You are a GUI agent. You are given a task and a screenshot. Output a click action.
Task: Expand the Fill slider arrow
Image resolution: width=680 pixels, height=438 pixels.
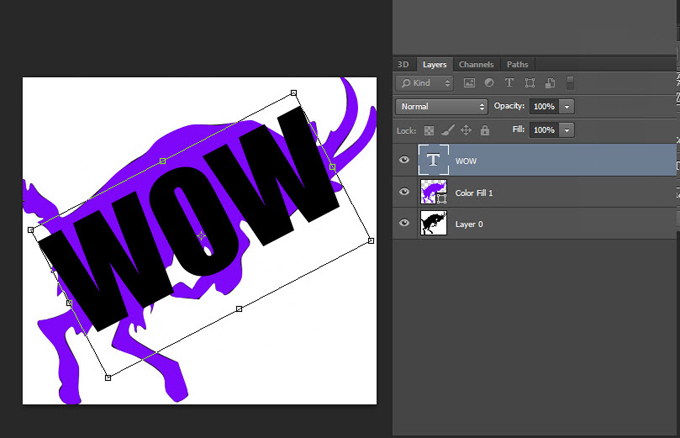click(x=567, y=130)
